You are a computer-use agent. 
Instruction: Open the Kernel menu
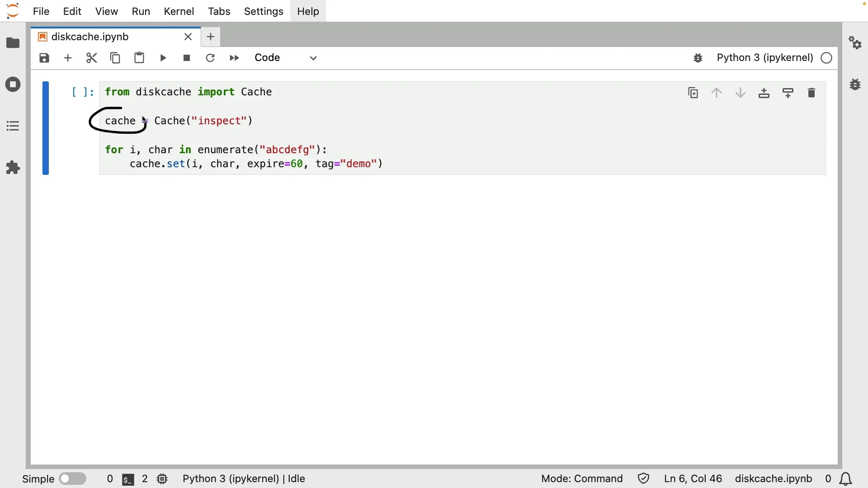(179, 11)
